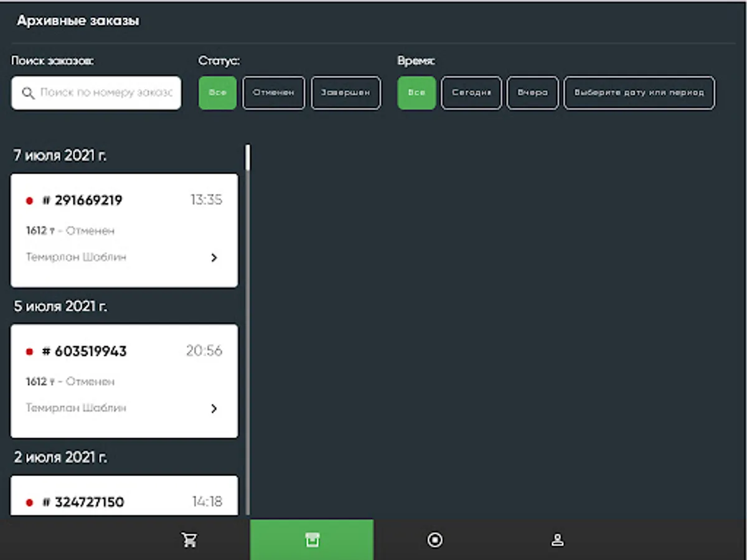Screen dimensions: 747x560
Task: Click time 13:35 on first order
Action: (206, 200)
